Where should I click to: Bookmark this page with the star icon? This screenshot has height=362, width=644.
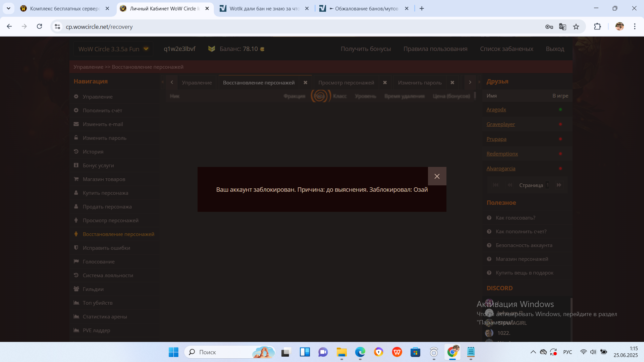coord(576,27)
